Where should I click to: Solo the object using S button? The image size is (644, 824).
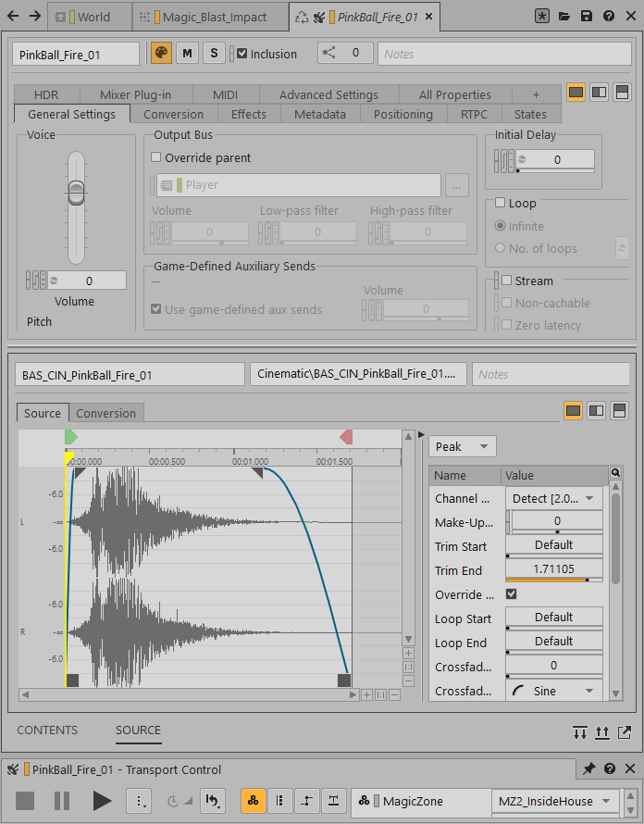click(x=214, y=54)
